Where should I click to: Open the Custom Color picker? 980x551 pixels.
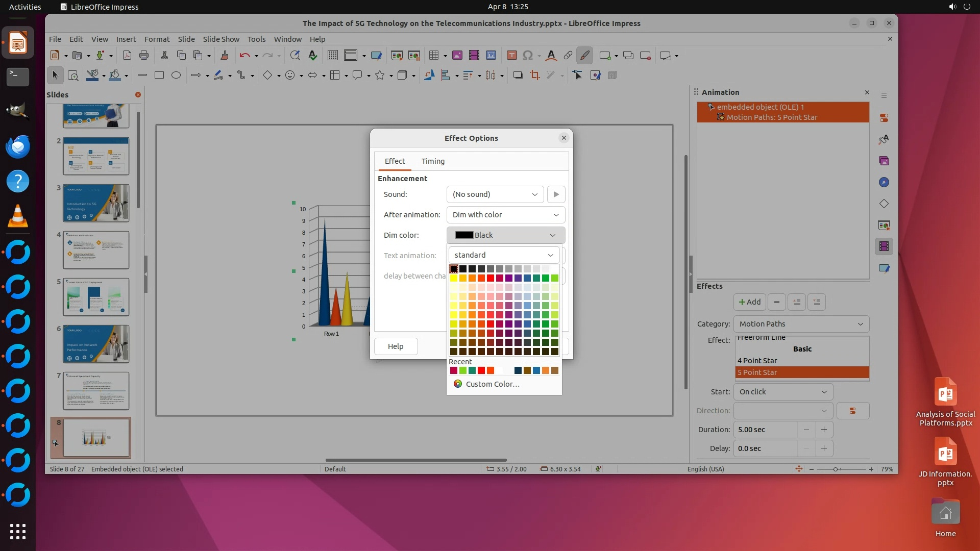click(492, 384)
